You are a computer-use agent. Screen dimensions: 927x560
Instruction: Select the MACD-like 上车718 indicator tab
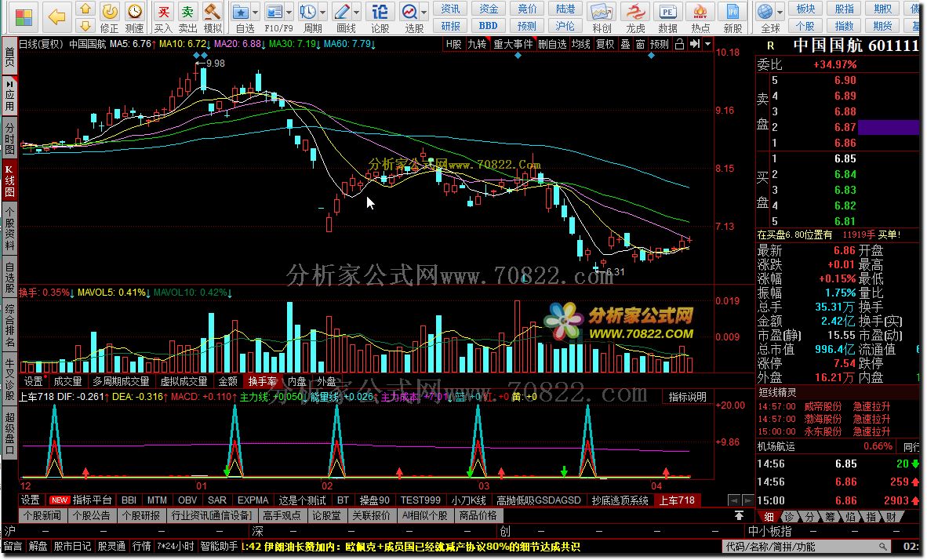[x=677, y=500]
